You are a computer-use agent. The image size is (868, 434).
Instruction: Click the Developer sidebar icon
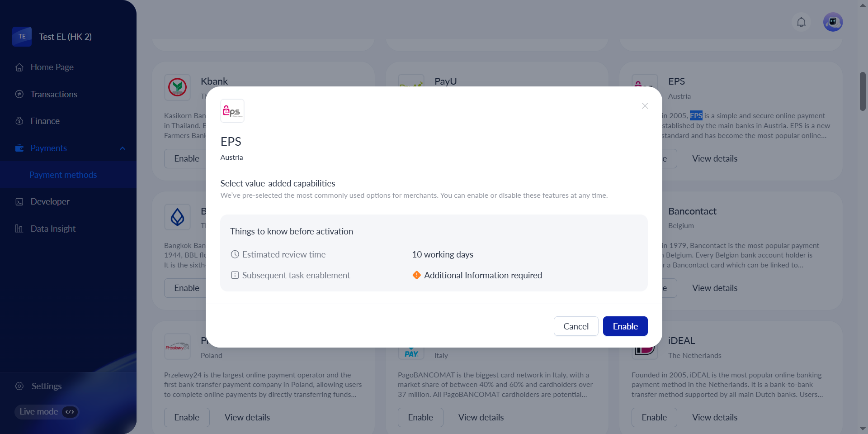coord(19,202)
